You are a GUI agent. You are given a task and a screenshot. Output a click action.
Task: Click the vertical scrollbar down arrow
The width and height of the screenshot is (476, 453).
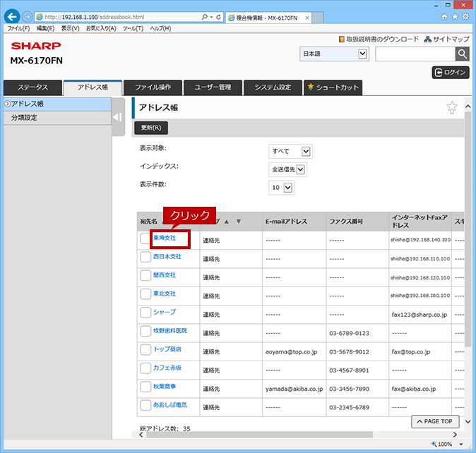pyautogui.click(x=468, y=421)
